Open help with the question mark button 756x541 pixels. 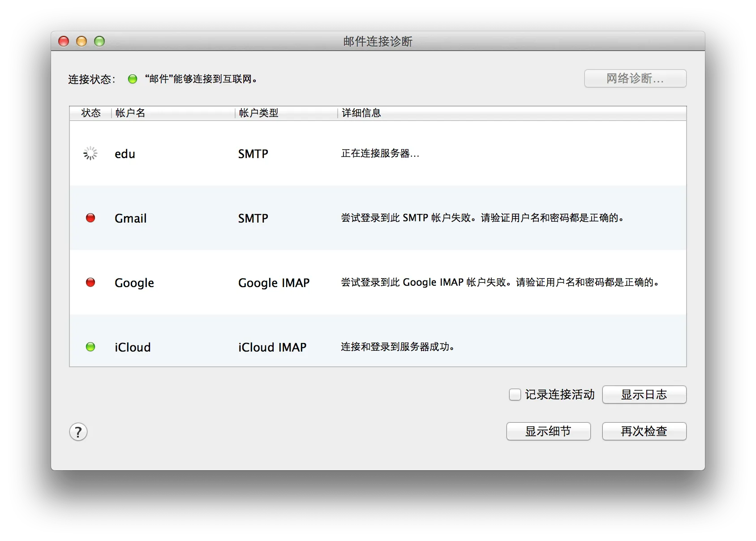click(78, 432)
